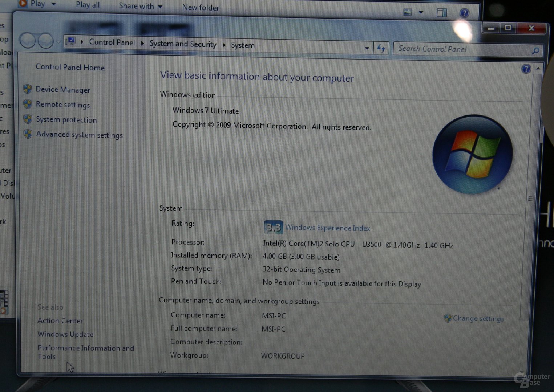The height and width of the screenshot is (392, 554).
Task: Click the WORKGROUP value text
Action: pyautogui.click(x=283, y=356)
